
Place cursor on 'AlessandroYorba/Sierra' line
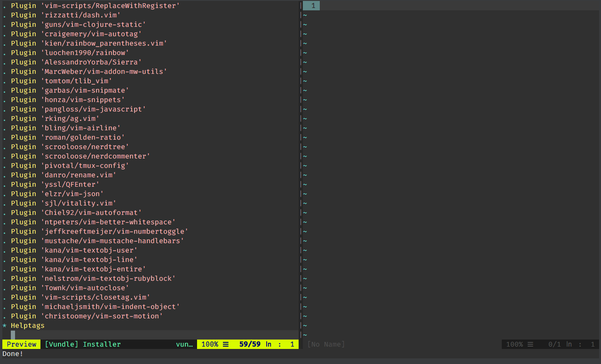72,62
